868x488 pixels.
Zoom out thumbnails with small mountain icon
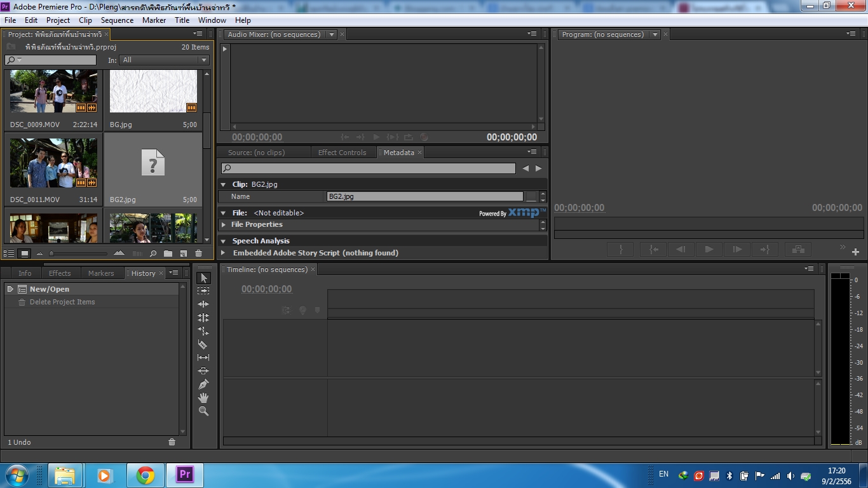pyautogui.click(x=39, y=254)
